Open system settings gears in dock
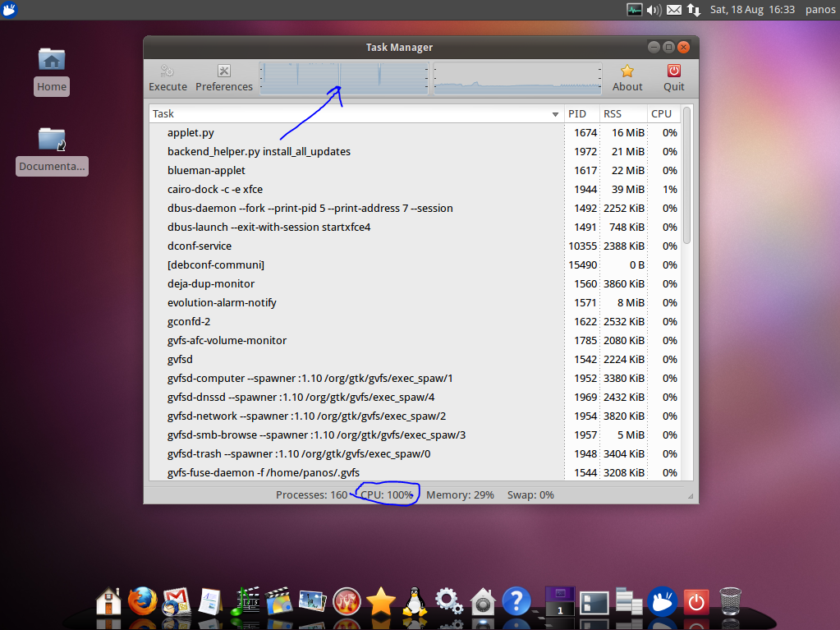This screenshot has width=840, height=630. [448, 601]
